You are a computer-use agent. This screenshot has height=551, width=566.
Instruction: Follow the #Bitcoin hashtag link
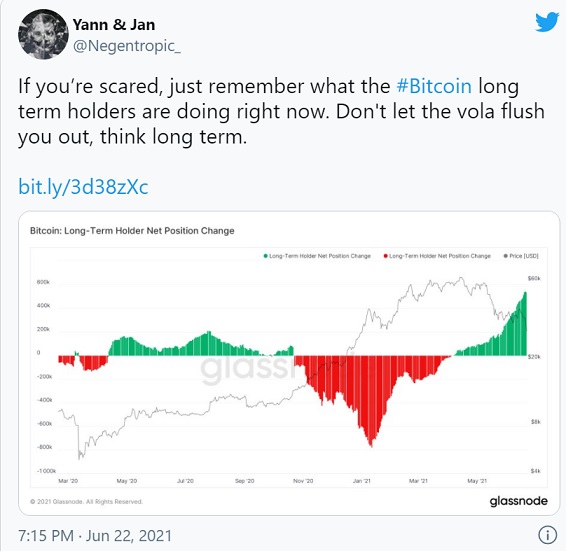[x=434, y=86]
